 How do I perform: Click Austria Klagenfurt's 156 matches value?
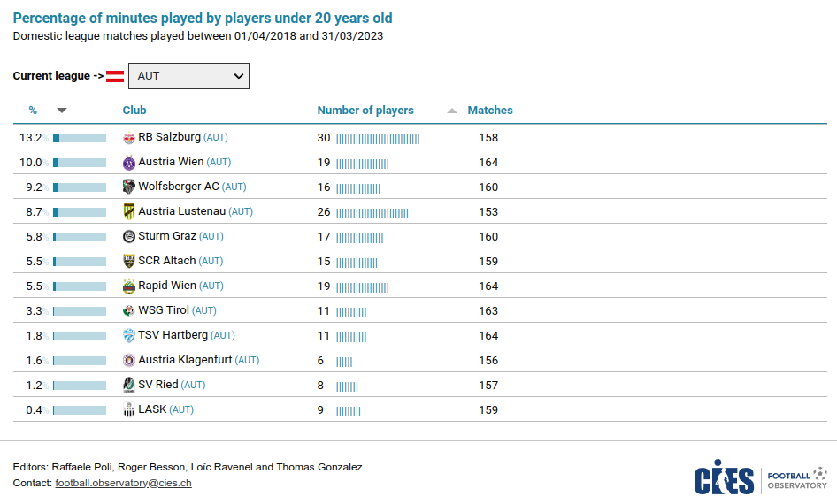pos(488,361)
